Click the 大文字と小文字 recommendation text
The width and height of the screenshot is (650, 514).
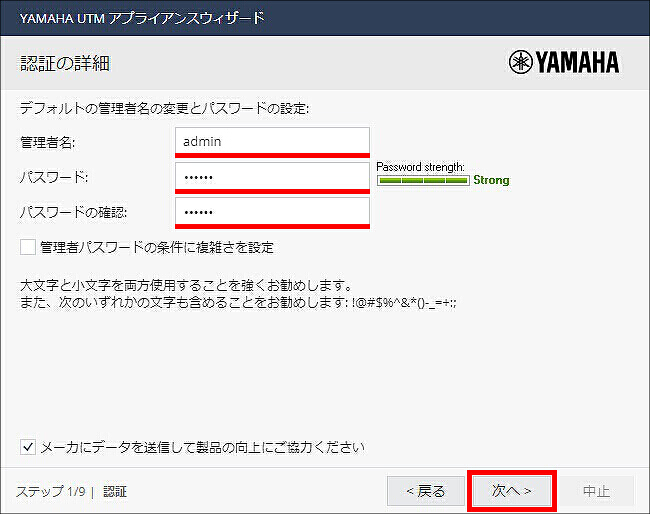(187, 286)
